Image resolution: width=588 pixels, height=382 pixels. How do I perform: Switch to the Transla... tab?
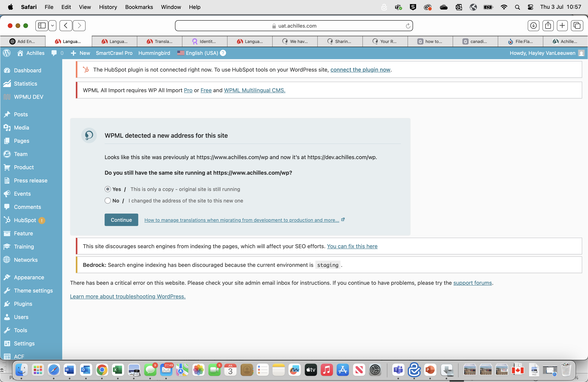pyautogui.click(x=159, y=41)
